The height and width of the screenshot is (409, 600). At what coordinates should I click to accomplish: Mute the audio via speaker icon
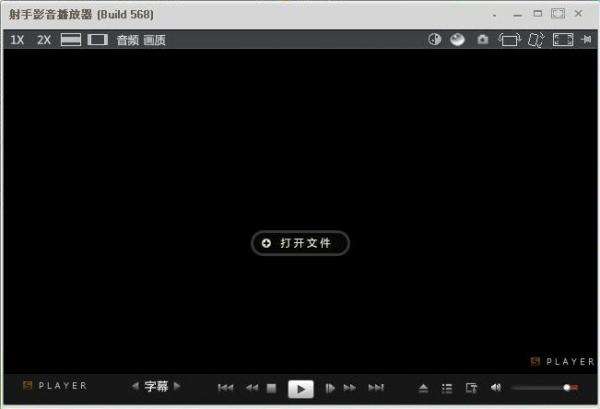tap(496, 388)
